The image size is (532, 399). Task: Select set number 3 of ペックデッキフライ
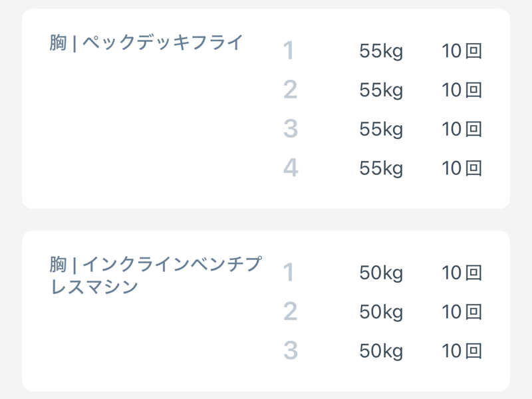pyautogui.click(x=290, y=129)
